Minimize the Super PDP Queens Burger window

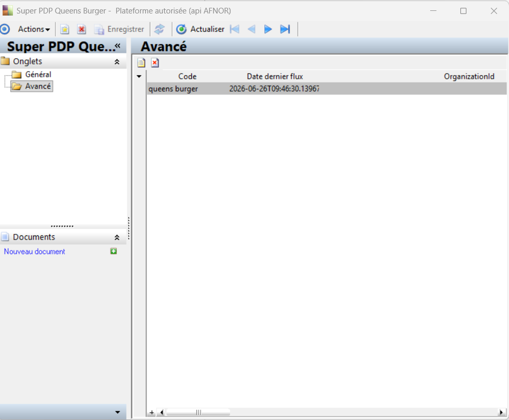(x=433, y=11)
